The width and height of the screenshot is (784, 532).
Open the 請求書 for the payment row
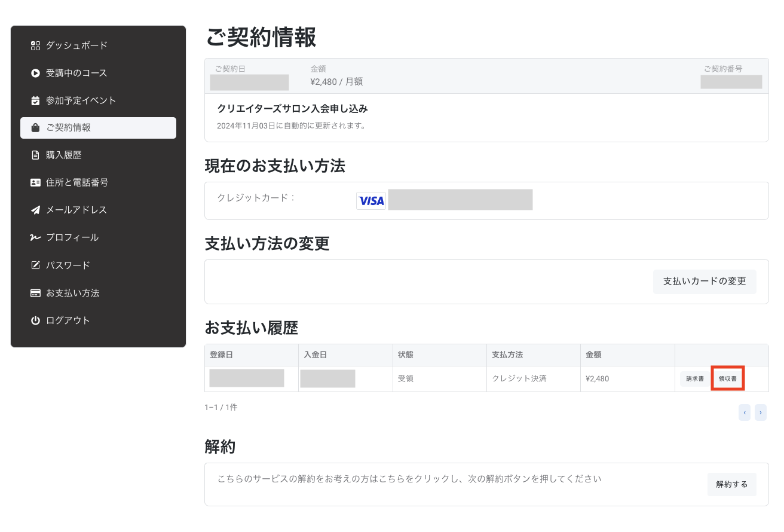(694, 379)
